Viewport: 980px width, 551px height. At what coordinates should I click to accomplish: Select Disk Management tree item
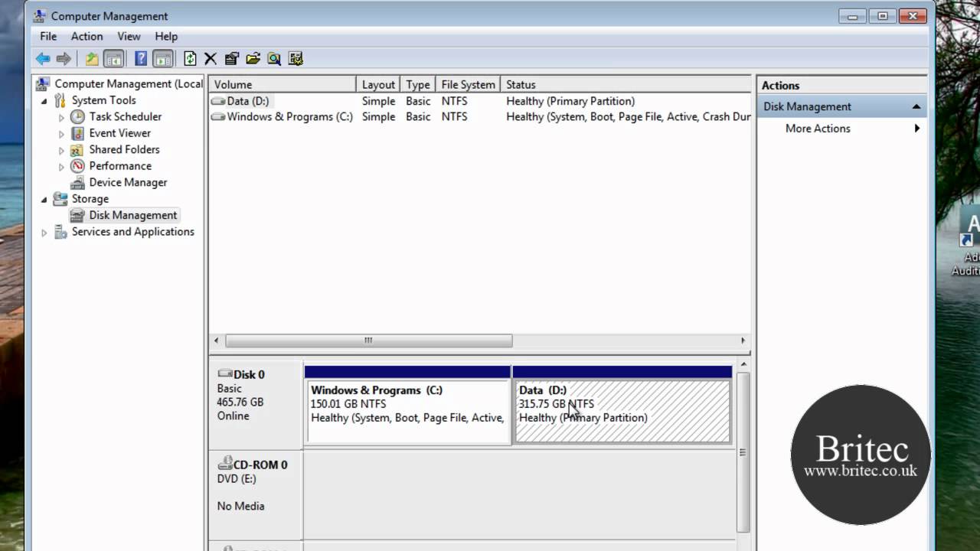pyautogui.click(x=132, y=215)
